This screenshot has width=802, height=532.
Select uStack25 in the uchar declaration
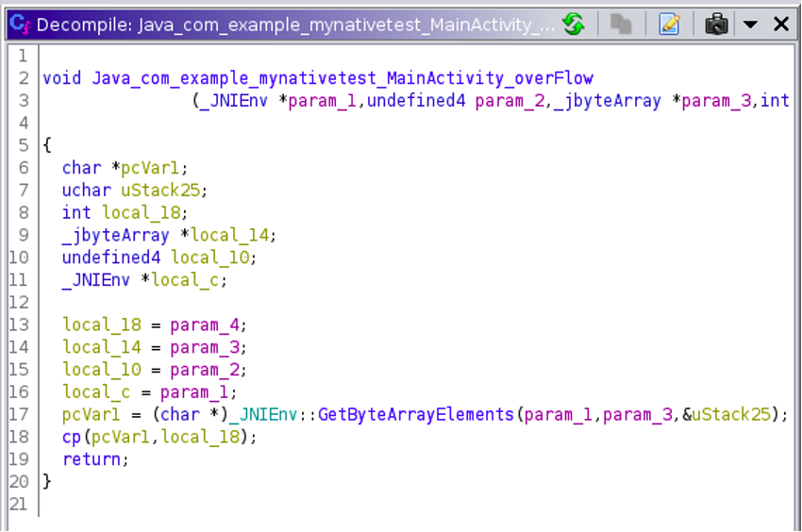160,191
